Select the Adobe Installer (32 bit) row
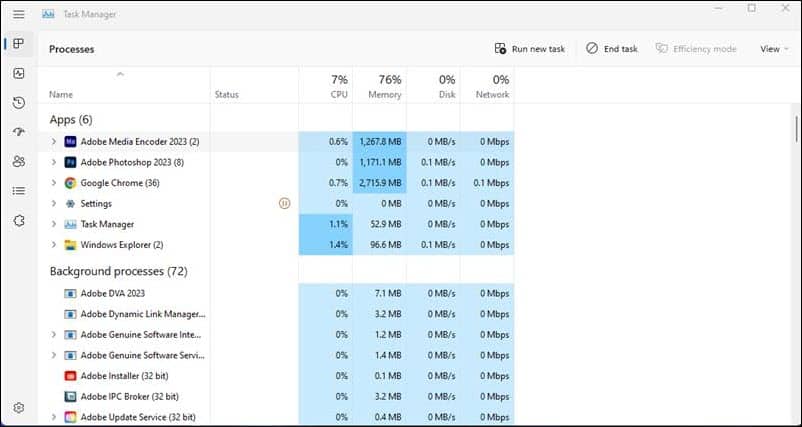This screenshot has width=802, height=427. pos(276,376)
